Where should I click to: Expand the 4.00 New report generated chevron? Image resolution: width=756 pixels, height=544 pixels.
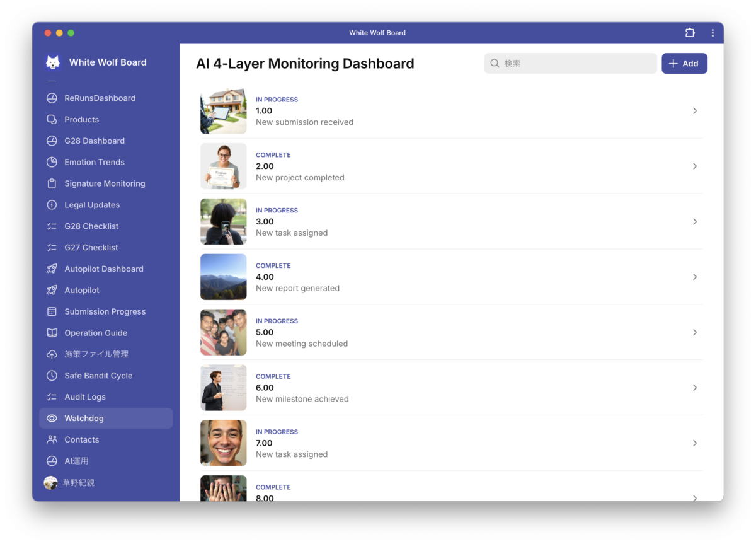(x=695, y=277)
